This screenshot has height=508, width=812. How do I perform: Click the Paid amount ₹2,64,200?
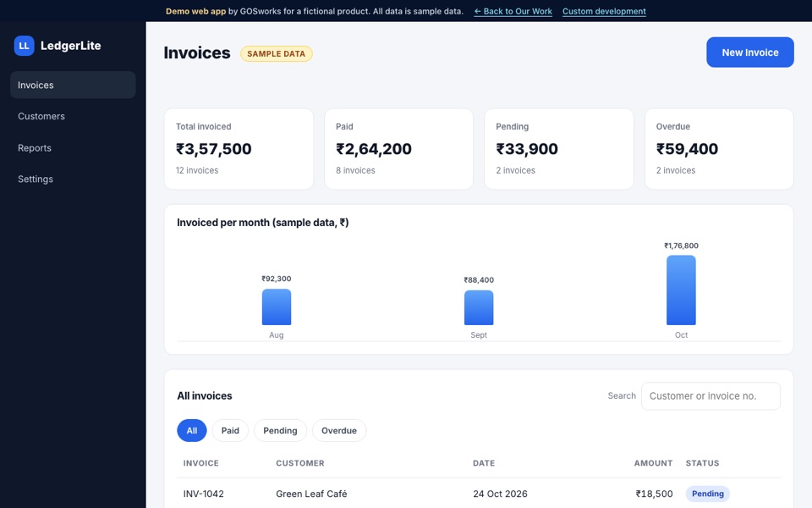pyautogui.click(x=374, y=149)
